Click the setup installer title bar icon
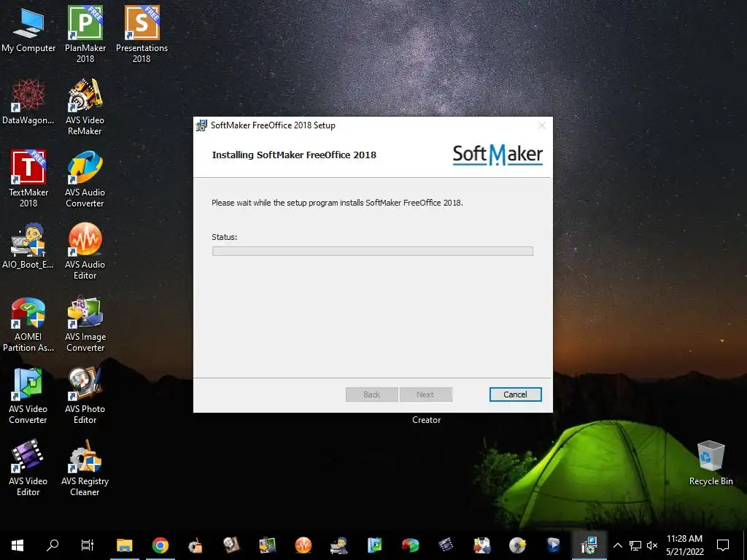 click(x=201, y=125)
